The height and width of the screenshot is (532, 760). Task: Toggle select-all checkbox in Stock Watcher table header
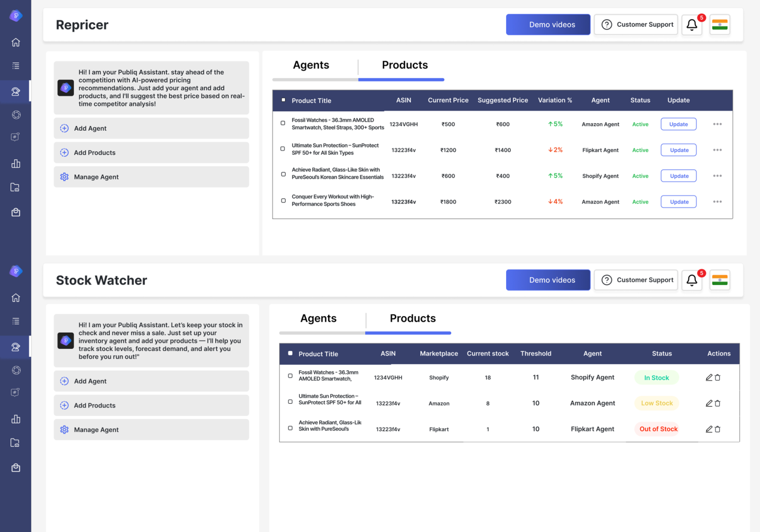click(x=290, y=353)
